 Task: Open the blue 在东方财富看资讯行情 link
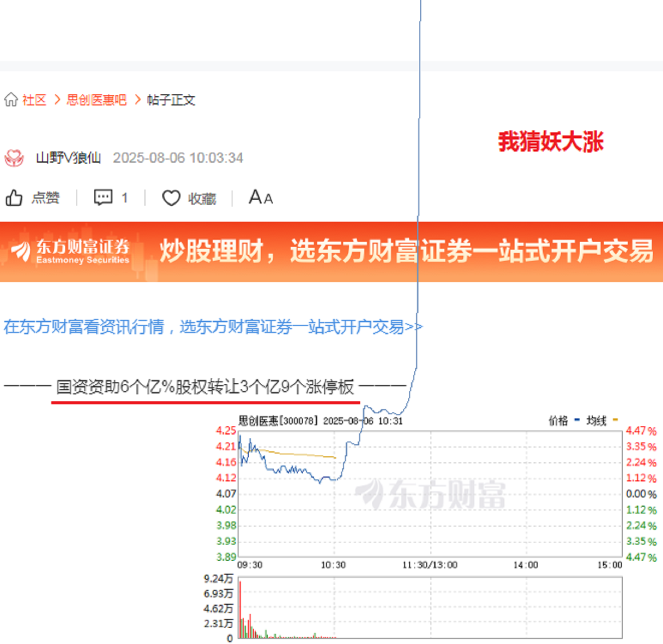[x=213, y=327]
